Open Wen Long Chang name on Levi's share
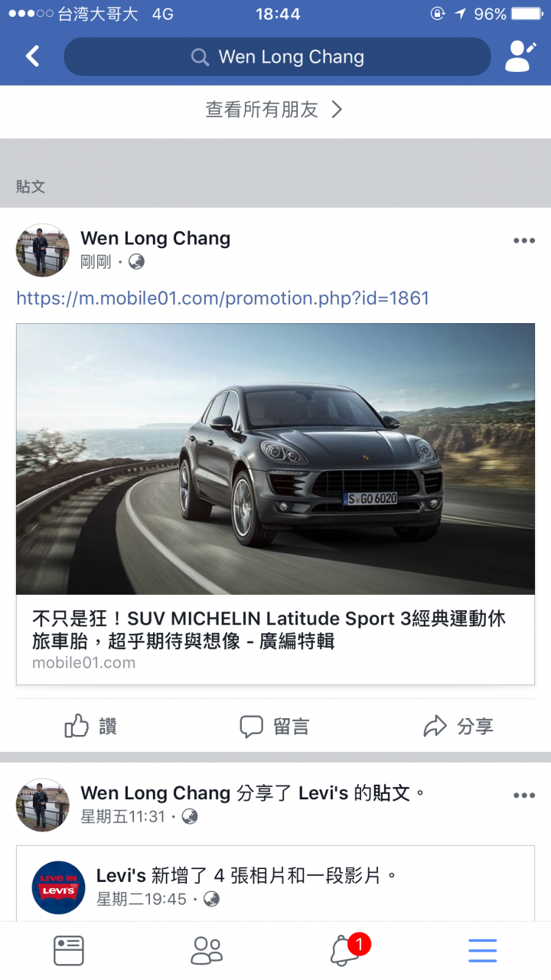This screenshot has width=551, height=980. [155, 792]
